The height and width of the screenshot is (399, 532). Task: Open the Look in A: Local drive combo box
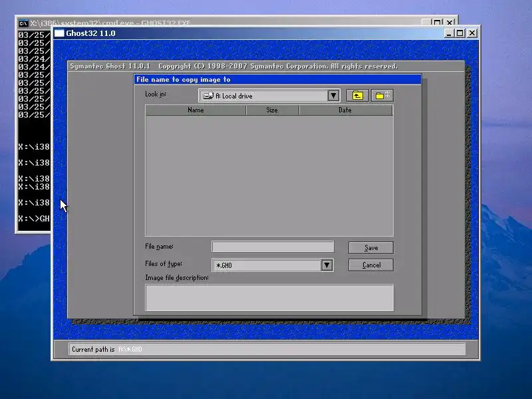pyautogui.click(x=269, y=96)
